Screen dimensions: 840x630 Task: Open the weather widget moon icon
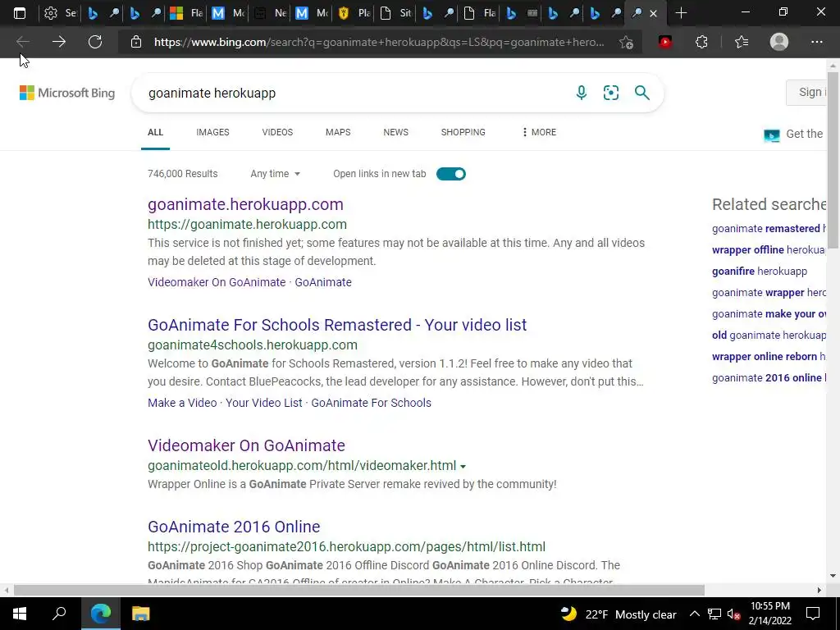569,614
